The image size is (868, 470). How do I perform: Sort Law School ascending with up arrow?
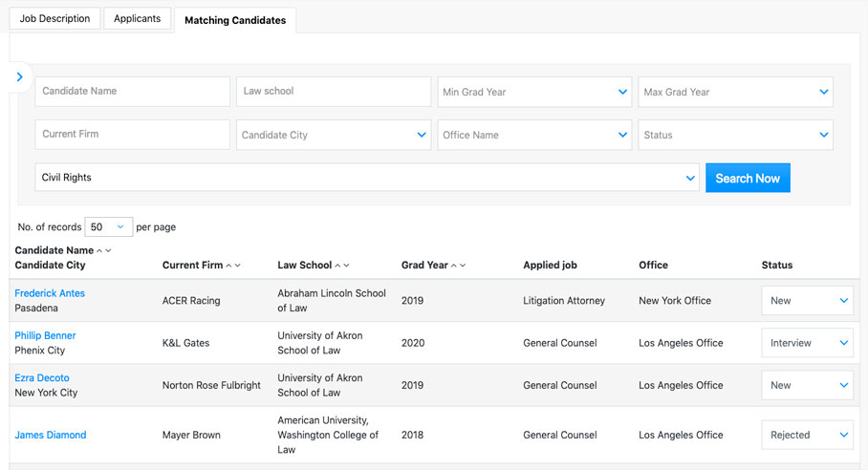tap(338, 266)
